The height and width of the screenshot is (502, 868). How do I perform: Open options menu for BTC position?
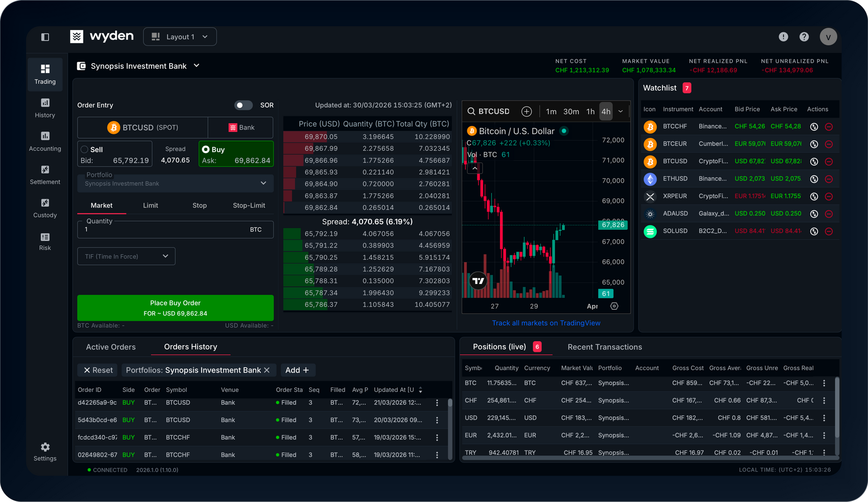tap(824, 383)
